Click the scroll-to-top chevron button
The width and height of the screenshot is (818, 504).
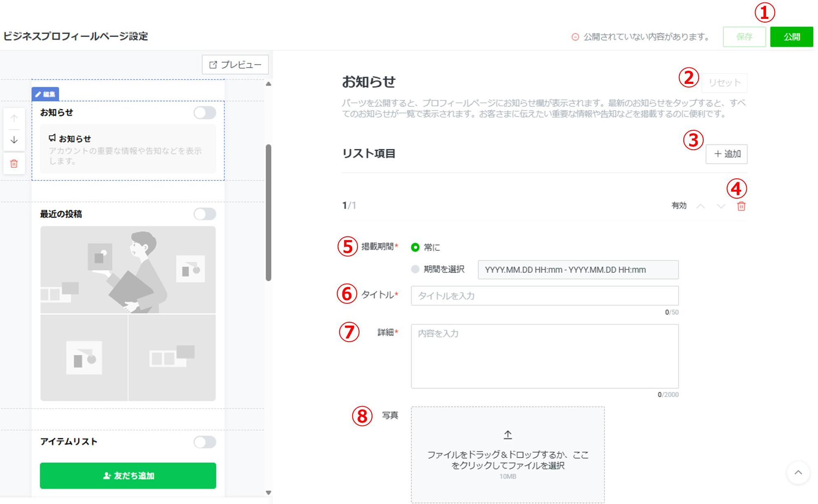point(799,473)
